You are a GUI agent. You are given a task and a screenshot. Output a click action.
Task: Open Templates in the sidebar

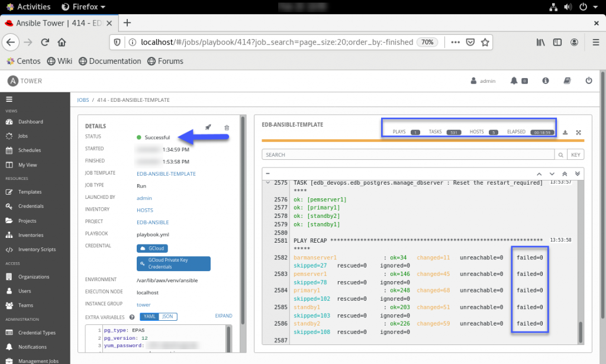(x=30, y=192)
